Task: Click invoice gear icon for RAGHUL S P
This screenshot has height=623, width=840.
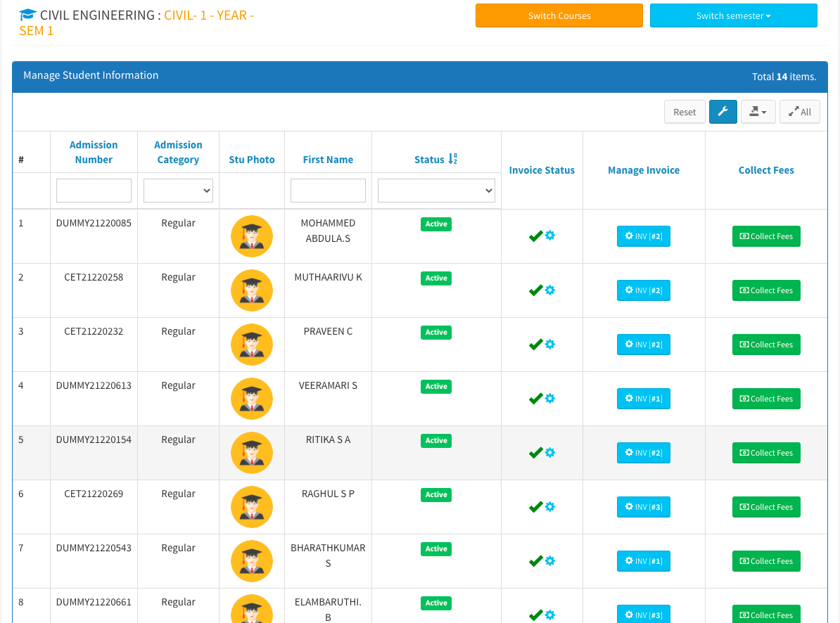Action: pyautogui.click(x=550, y=506)
